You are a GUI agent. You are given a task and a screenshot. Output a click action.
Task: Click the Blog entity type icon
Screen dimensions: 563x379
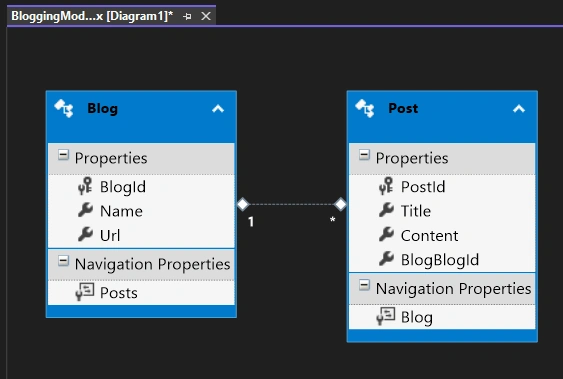[64, 108]
